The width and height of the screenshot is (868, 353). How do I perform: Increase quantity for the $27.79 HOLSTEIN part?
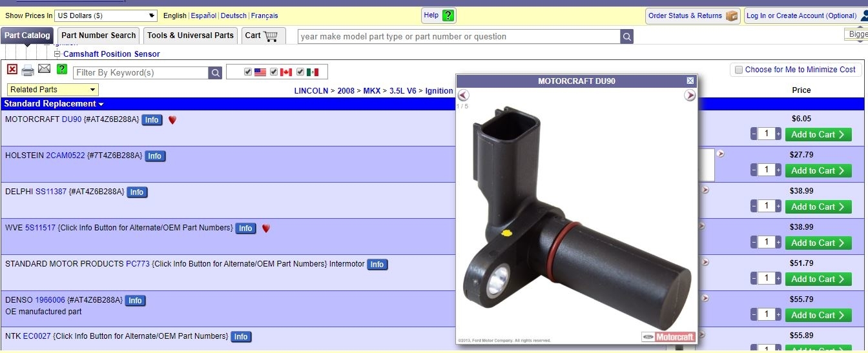778,170
